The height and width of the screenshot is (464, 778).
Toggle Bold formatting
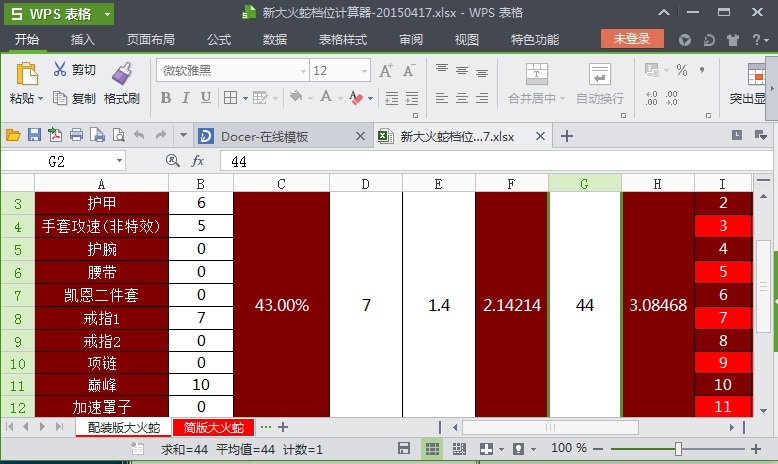[x=166, y=98]
